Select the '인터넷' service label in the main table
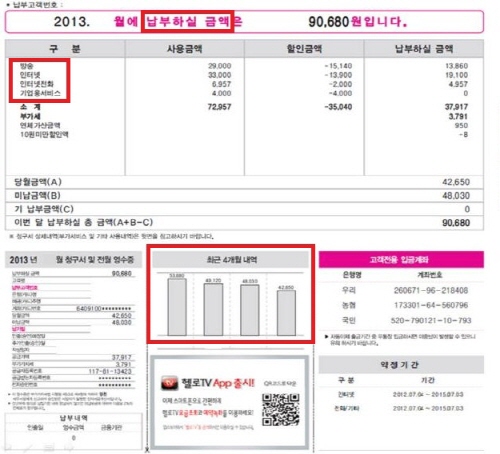This screenshot has width=500, height=454. pyautogui.click(x=30, y=75)
